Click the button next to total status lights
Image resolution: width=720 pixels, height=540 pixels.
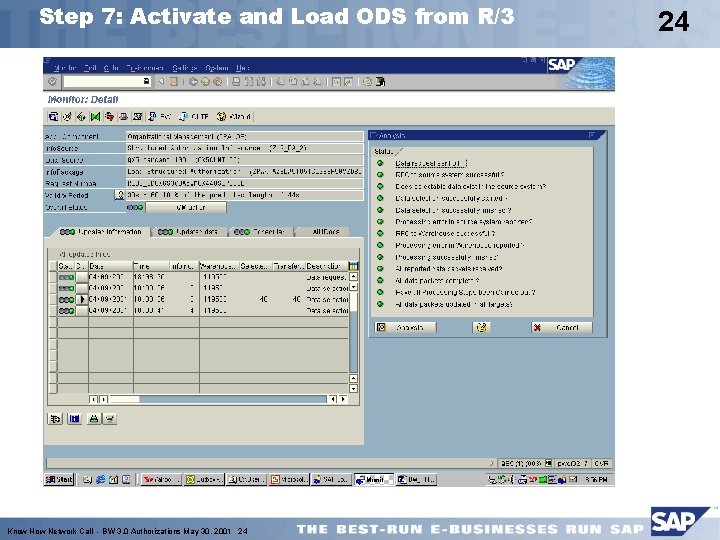coord(186,208)
